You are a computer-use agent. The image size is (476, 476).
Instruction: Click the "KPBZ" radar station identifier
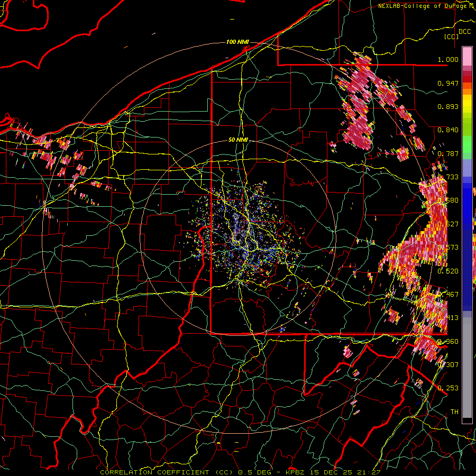coord(296,472)
